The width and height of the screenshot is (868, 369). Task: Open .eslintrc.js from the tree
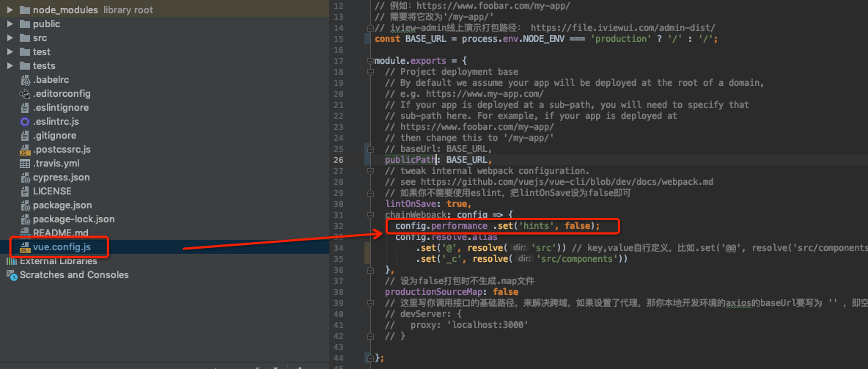pos(56,121)
